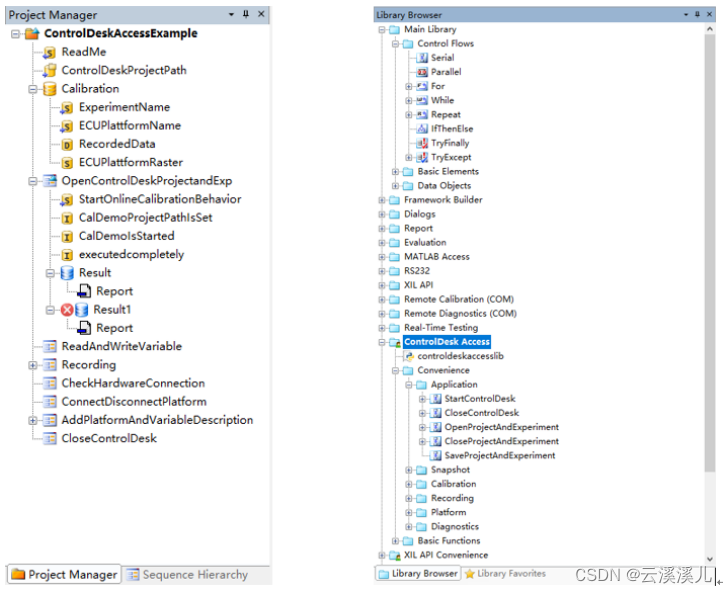This screenshot has width=727, height=593.
Task: Toggle auto-hide pin on Library Browser pane
Action: pyautogui.click(x=697, y=14)
